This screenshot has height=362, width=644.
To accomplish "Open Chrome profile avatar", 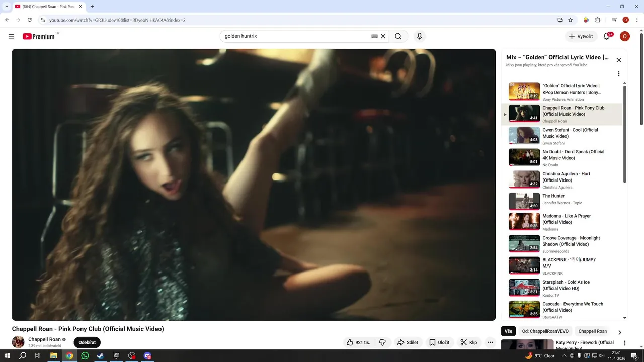I will point(625,20).
